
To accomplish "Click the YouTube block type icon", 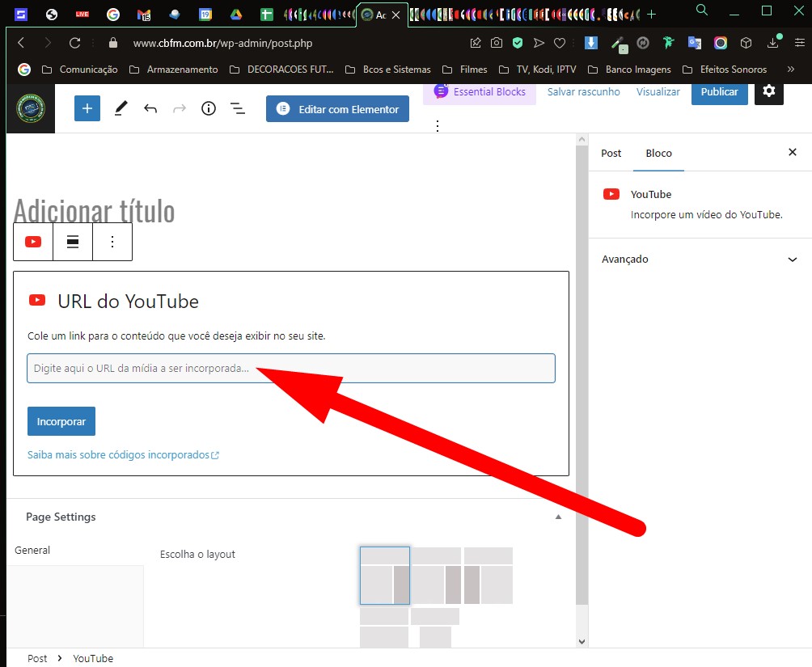I will point(33,242).
